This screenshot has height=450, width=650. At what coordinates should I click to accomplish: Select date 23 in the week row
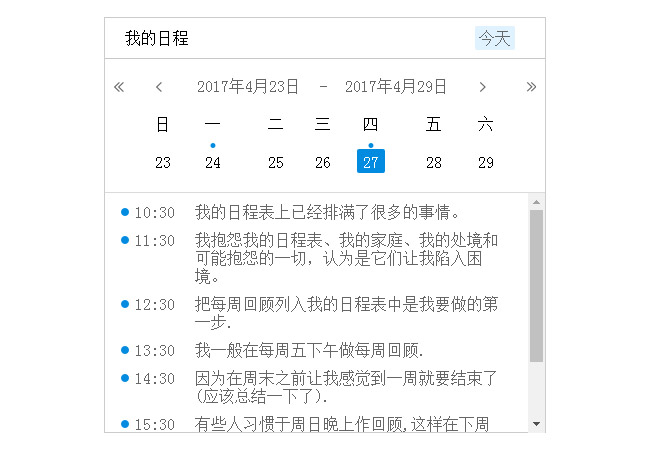tap(163, 162)
